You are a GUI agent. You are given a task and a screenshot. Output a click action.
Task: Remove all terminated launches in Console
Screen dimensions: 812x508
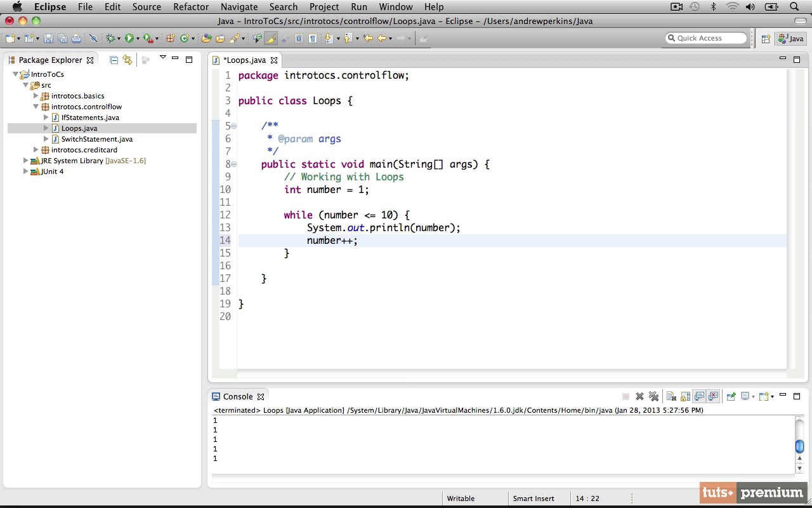click(653, 396)
